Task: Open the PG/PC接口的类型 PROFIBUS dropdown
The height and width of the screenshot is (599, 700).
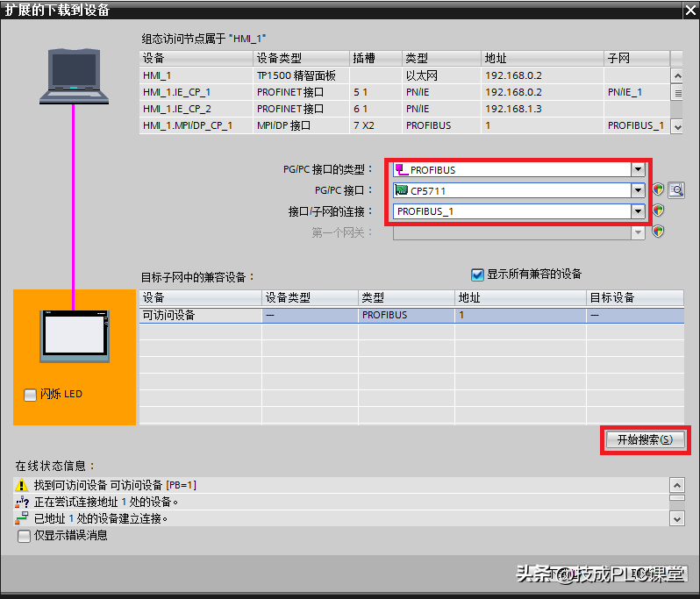Action: pos(638,170)
